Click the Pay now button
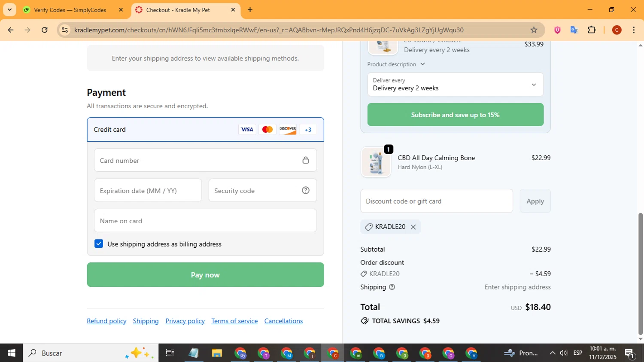This screenshot has height=362, width=644. click(205, 275)
